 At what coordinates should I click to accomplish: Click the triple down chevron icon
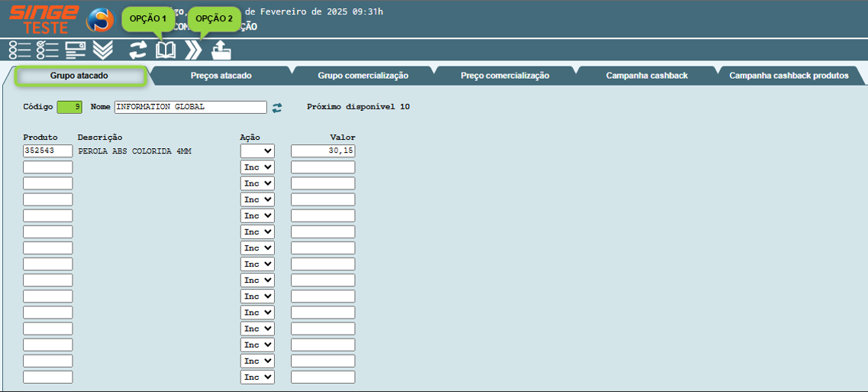103,50
